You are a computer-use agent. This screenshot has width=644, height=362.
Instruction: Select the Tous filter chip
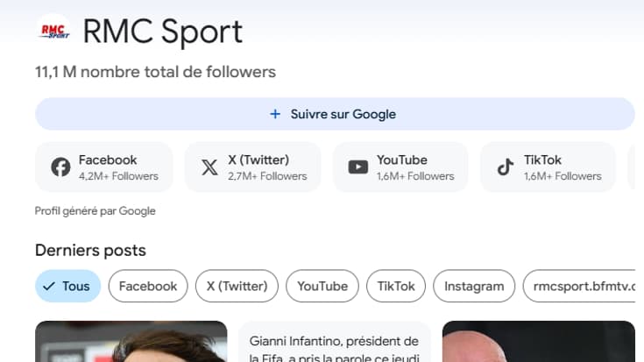click(x=68, y=286)
